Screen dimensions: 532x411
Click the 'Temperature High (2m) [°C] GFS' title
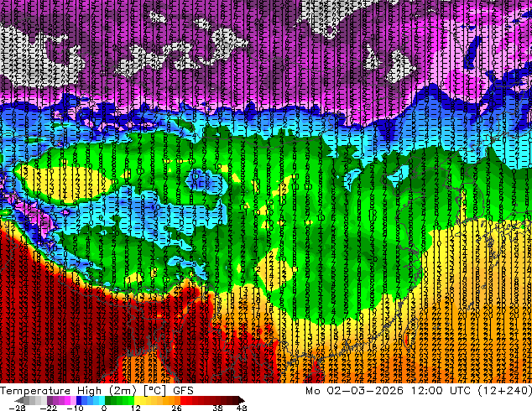(96, 391)
